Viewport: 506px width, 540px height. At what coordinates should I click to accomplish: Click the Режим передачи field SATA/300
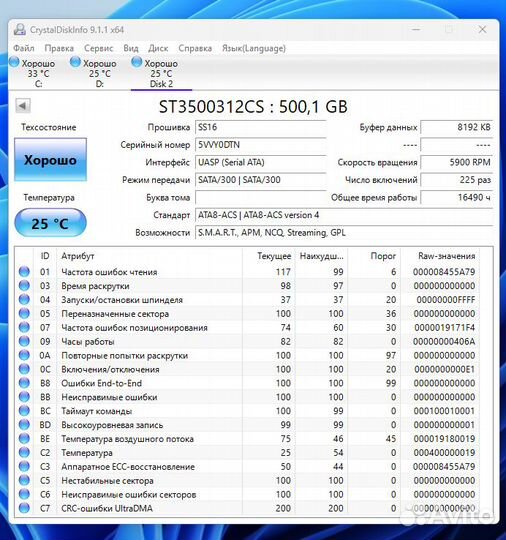[x=260, y=180]
